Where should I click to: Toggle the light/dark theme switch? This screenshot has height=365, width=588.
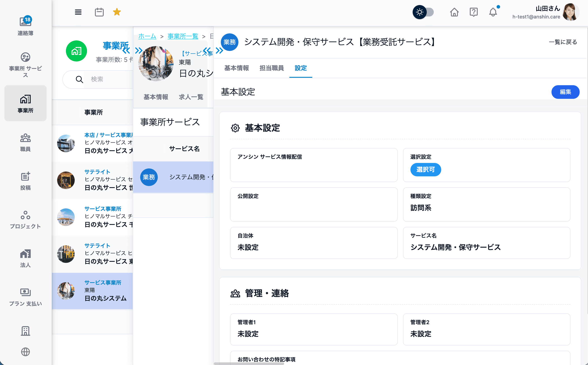423,12
